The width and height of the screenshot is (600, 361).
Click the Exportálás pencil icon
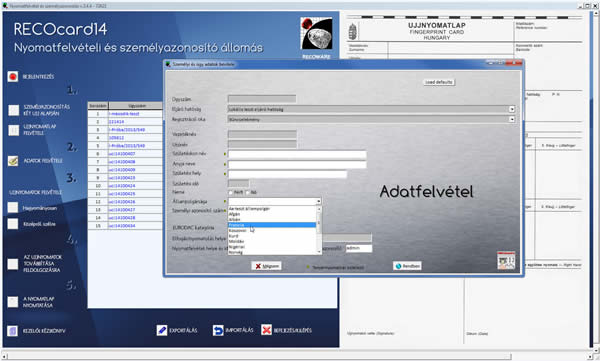[x=162, y=330]
